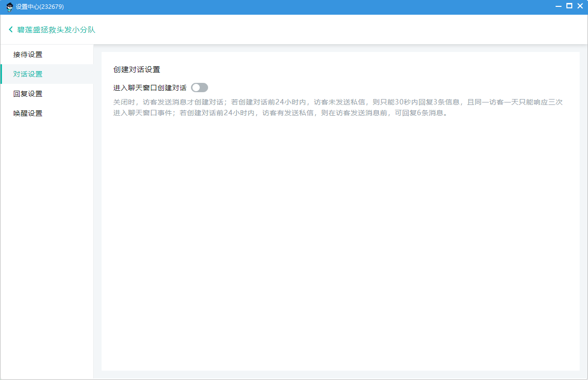Maximize the 设置中心 window
Viewport: 588px width, 380px height.
click(x=569, y=6)
